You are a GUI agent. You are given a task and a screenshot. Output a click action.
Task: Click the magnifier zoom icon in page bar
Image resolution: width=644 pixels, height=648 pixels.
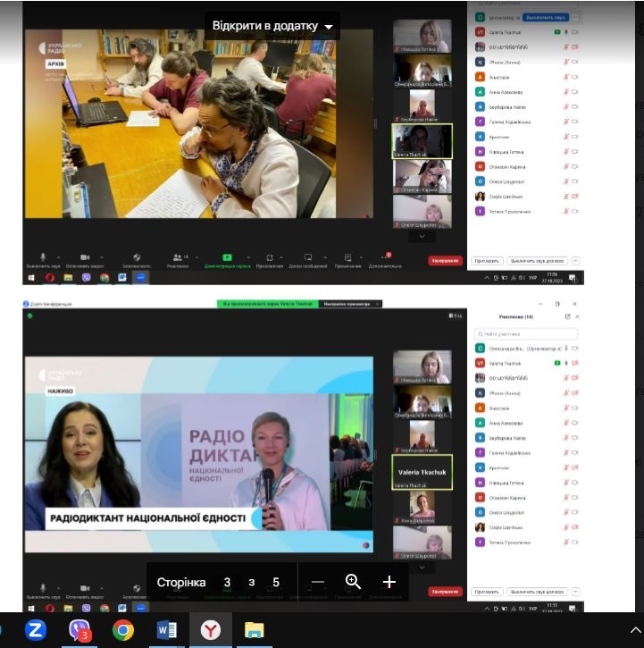tap(353, 582)
